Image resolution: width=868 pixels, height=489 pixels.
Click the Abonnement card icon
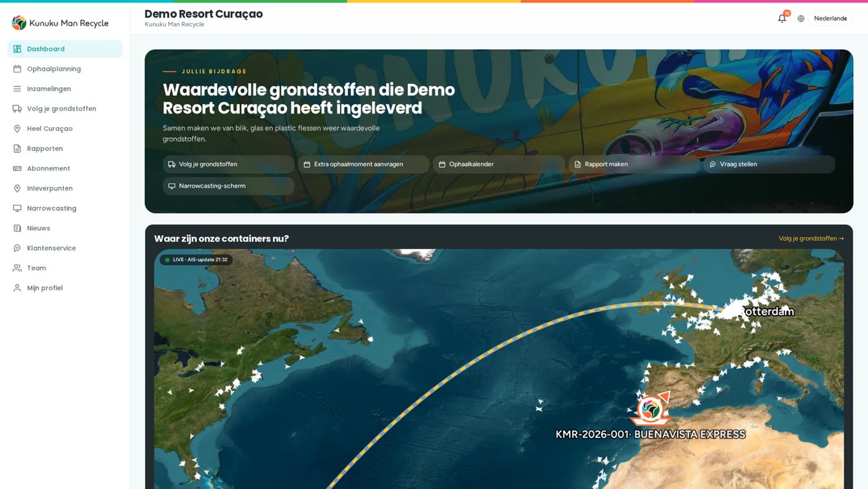tap(17, 168)
